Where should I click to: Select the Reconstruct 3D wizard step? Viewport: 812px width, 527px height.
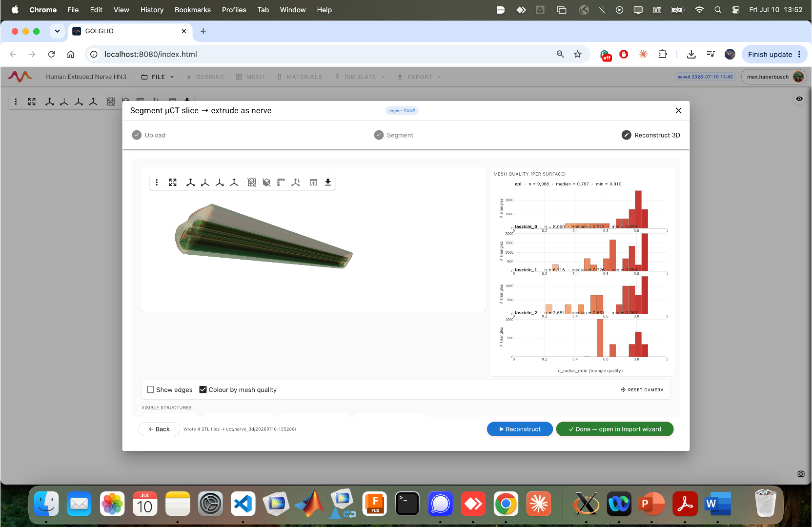tap(651, 135)
